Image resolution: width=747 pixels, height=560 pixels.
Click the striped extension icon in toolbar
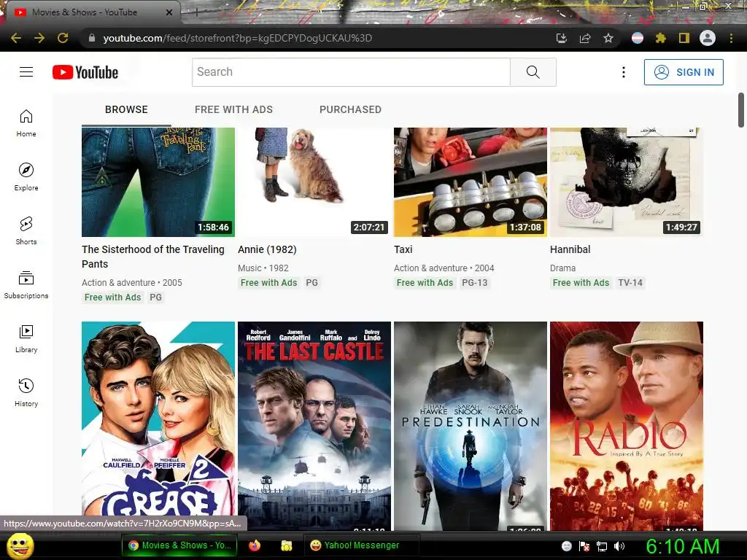[x=638, y=38]
